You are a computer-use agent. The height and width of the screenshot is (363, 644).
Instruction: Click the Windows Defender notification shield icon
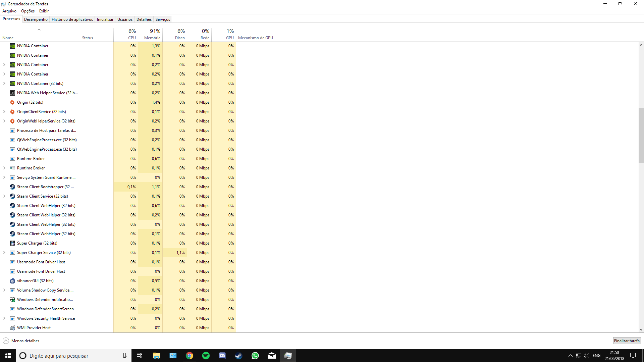click(x=12, y=300)
